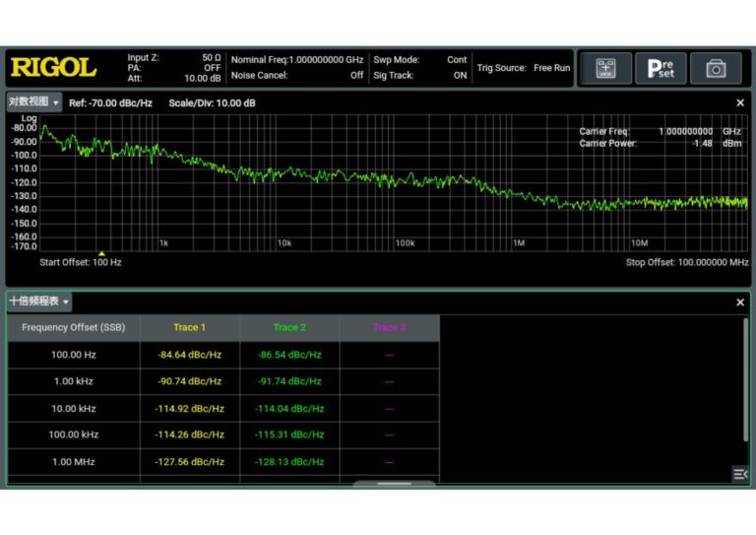The image size is (756, 535).
Task: Click the Carrier Freq readout
Action: (x=661, y=131)
